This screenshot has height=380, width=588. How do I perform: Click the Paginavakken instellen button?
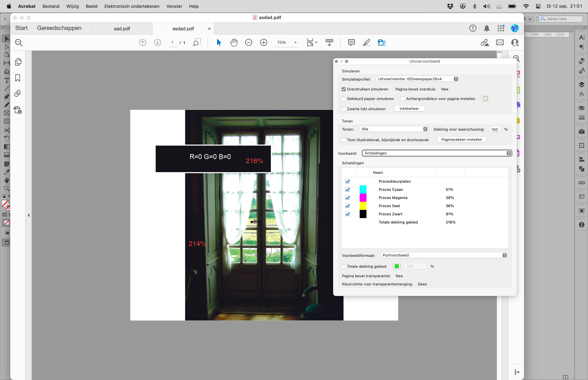[461, 140]
